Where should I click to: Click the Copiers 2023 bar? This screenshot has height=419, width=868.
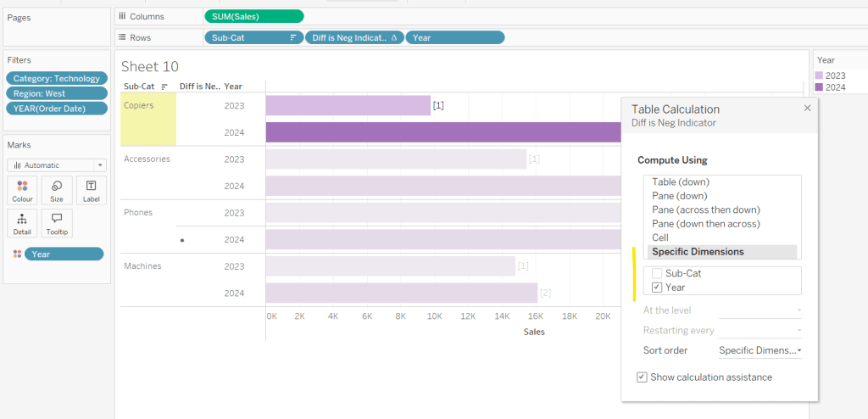[348, 105]
